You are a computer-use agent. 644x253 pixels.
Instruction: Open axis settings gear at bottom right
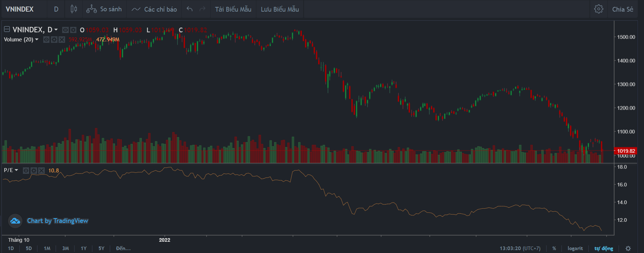click(x=628, y=248)
